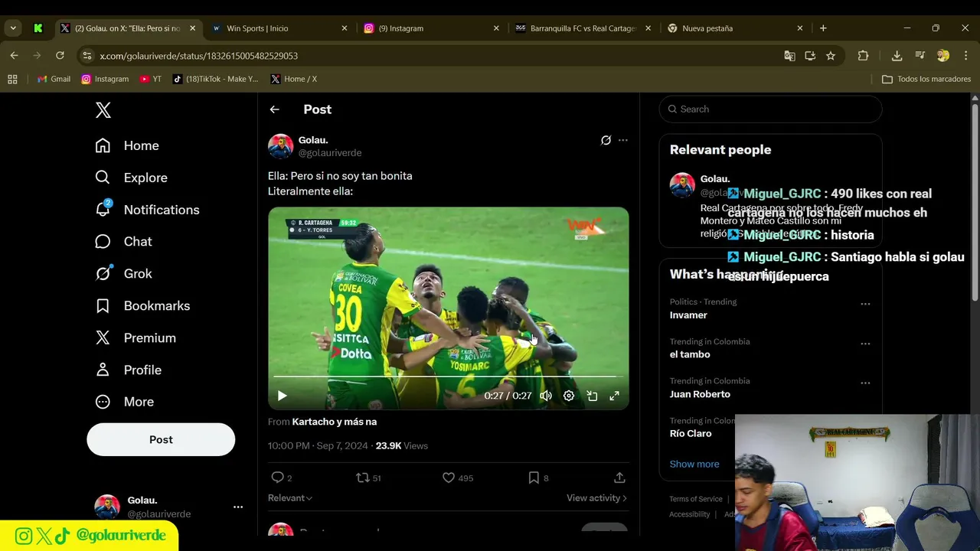The width and height of the screenshot is (980, 551).
Task: Open video settings gear
Action: (569, 396)
